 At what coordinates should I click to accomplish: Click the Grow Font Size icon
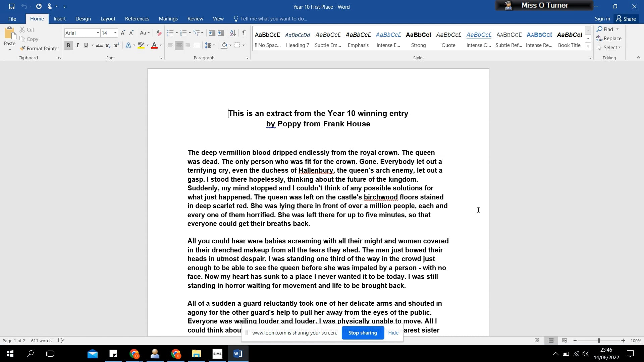click(x=123, y=33)
